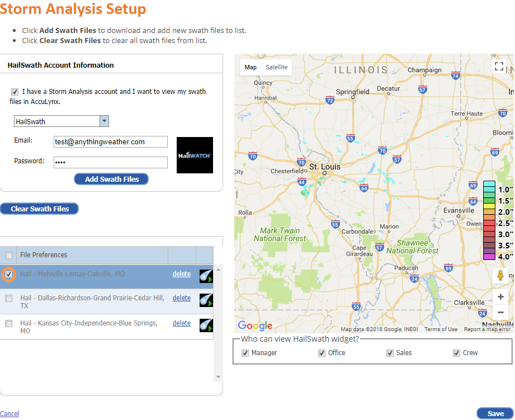
Task: Uncheck the Storm Analysis account checkbox
Action: [x=15, y=92]
